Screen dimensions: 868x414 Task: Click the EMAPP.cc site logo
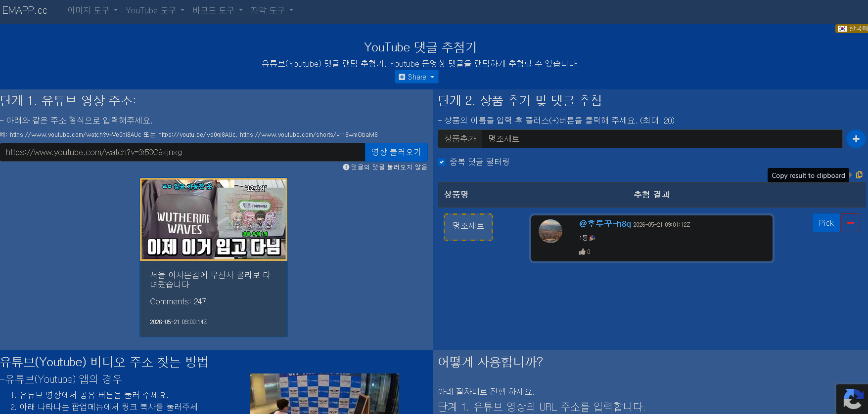pos(25,10)
